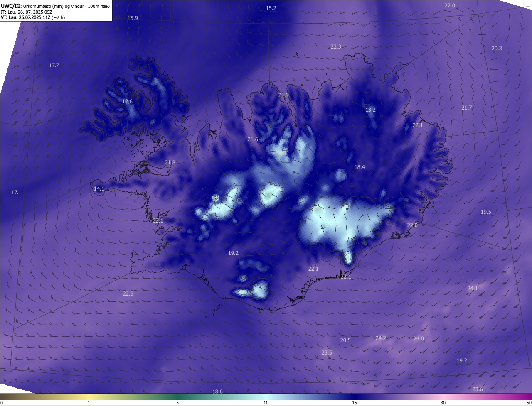Click the 19.5 value label
Image resolution: width=532 pixels, height=406 pixels.
tap(486, 212)
